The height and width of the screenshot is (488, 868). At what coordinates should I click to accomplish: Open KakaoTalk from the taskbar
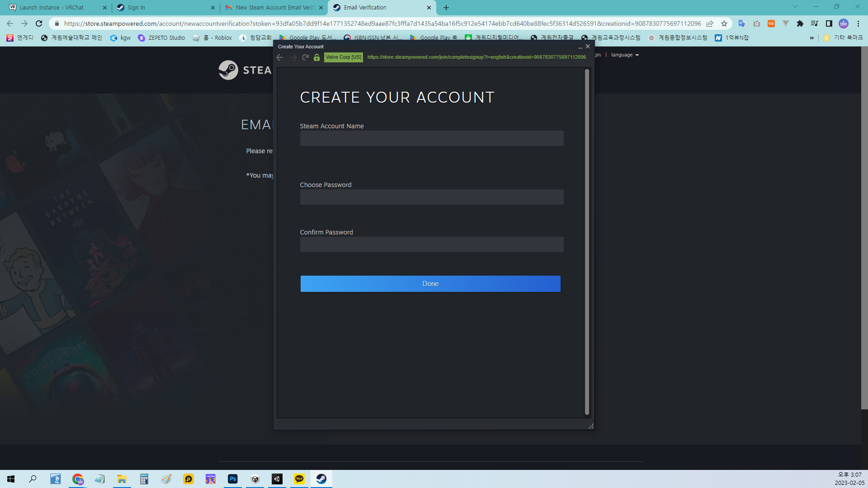(x=299, y=479)
